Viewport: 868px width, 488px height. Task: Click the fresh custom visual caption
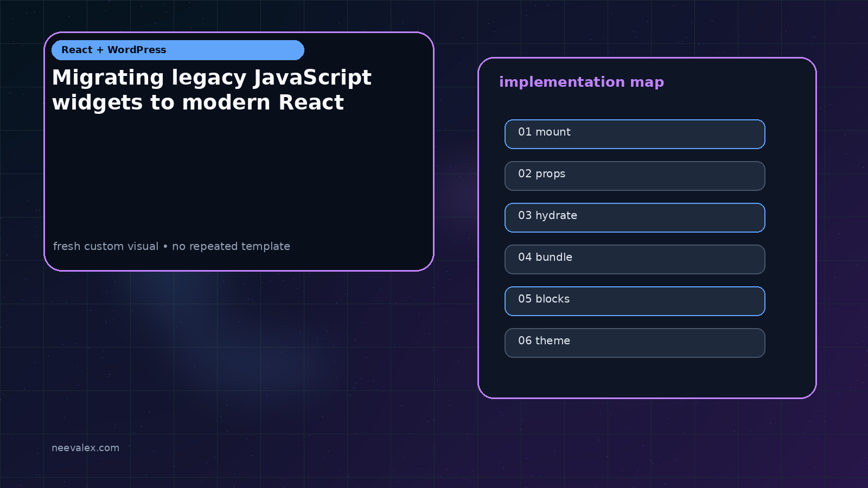pyautogui.click(x=171, y=246)
